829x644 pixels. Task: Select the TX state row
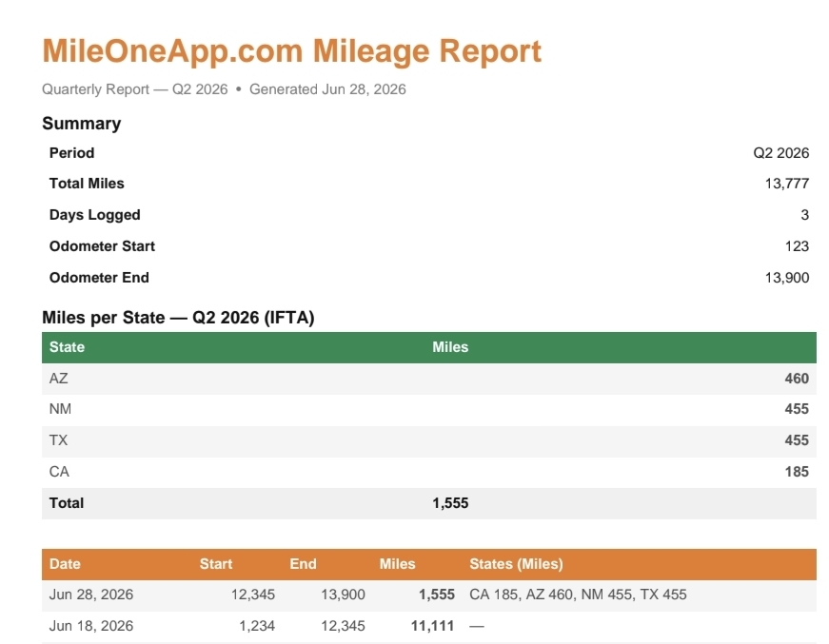[428, 441]
